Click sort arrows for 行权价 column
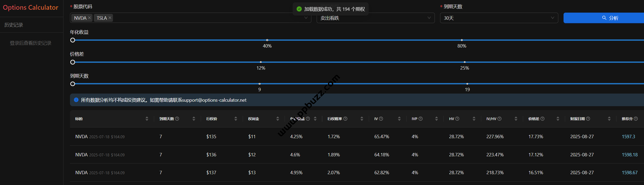The height and width of the screenshot is (185, 644). pos(236,119)
